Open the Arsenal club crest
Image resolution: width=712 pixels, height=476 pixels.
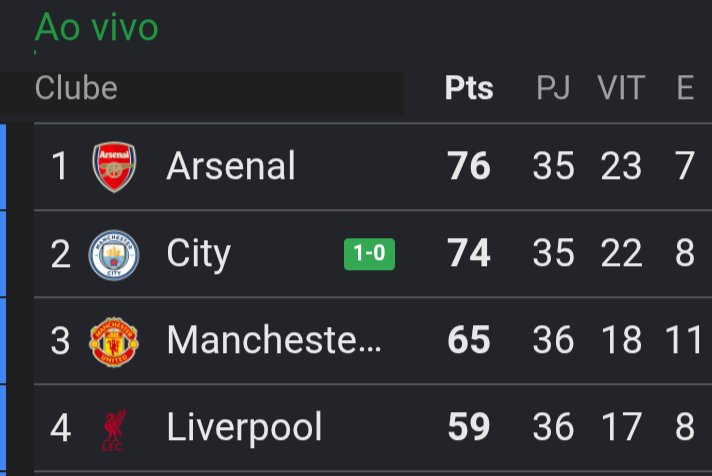[114, 167]
